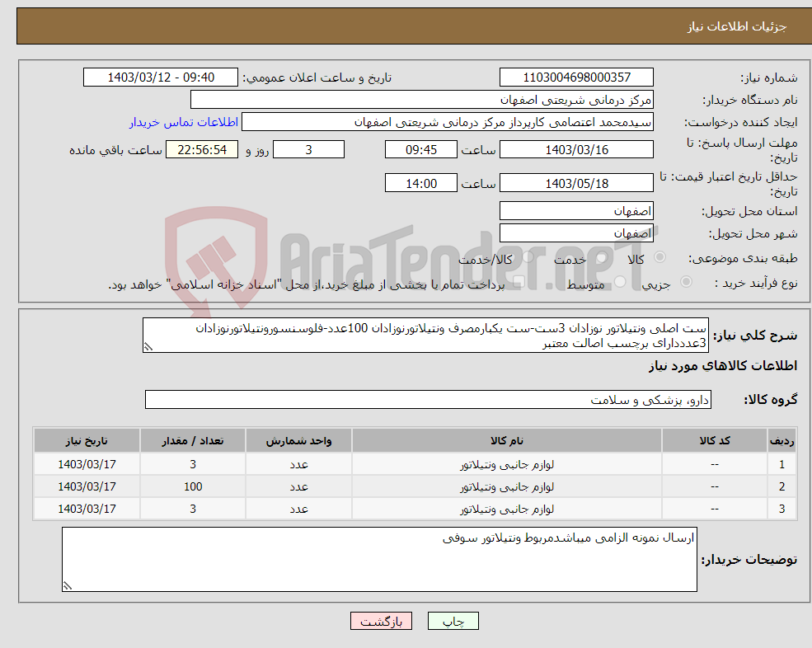The width and height of the screenshot is (812, 648).
Task: Click row number 2 cell
Action: (x=782, y=486)
